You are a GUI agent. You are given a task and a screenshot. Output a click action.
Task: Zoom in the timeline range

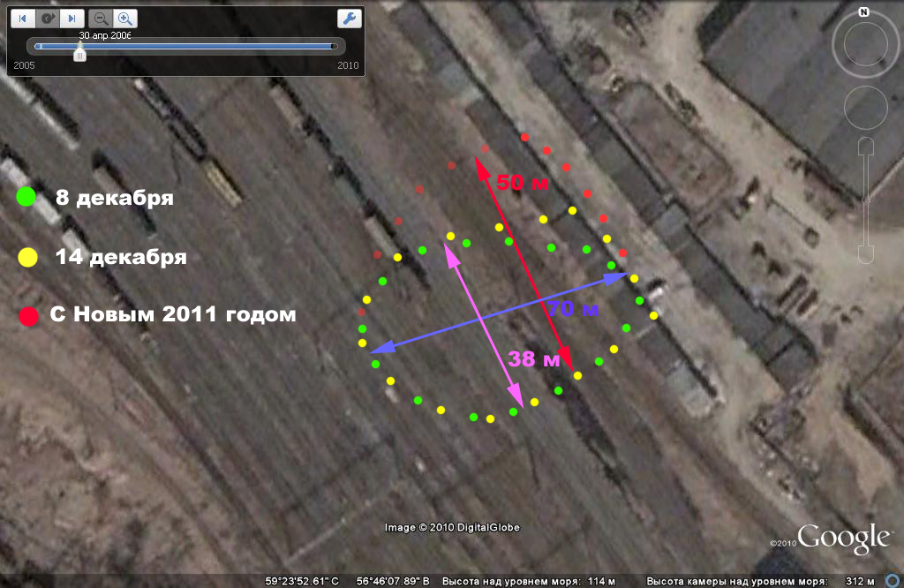(125, 18)
